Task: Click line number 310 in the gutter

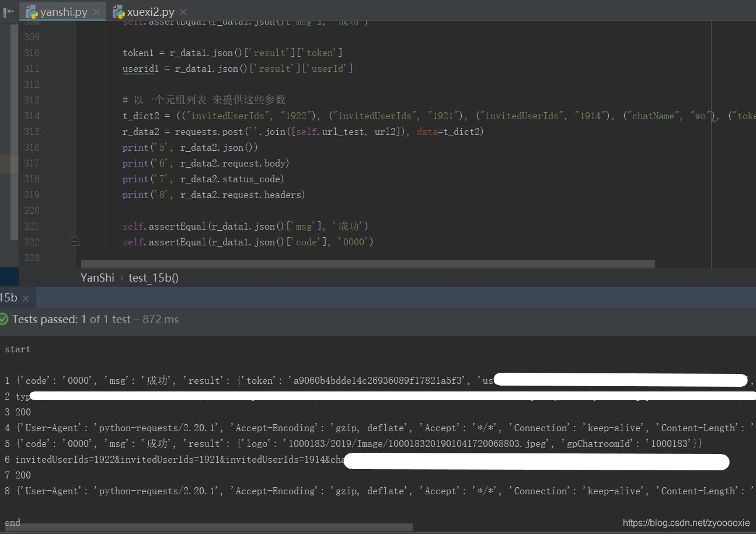Action: (32, 53)
